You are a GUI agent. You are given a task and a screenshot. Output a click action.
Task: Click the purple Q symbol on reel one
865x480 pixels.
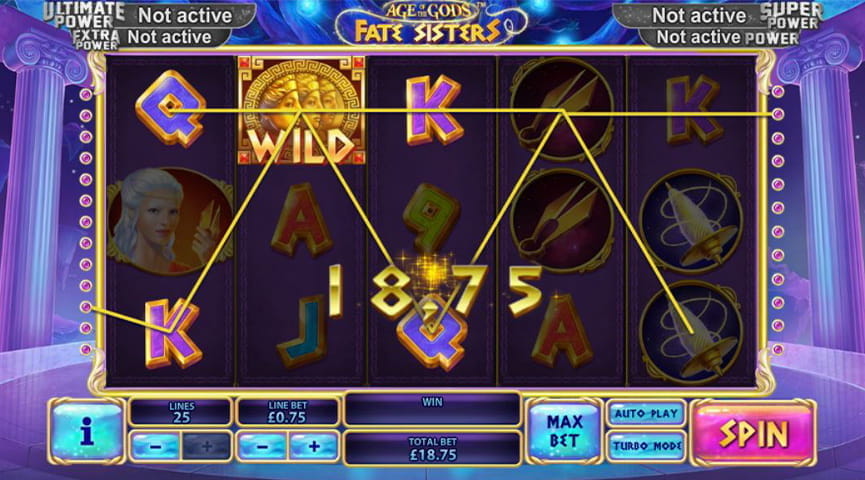(x=170, y=108)
